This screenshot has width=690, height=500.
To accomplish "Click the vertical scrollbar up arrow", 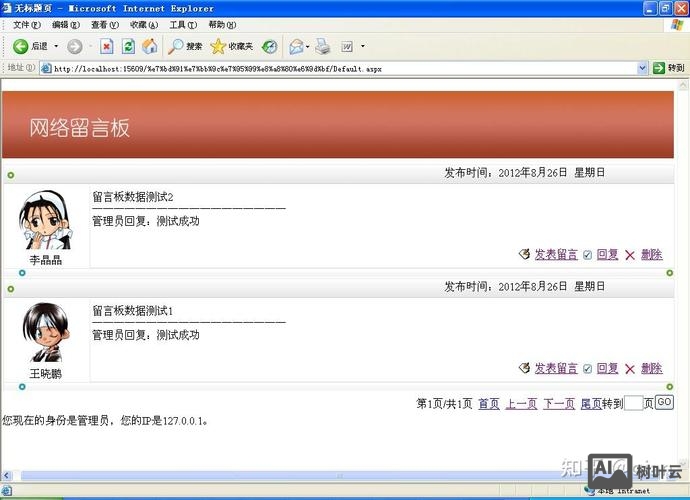I will click(x=683, y=85).
